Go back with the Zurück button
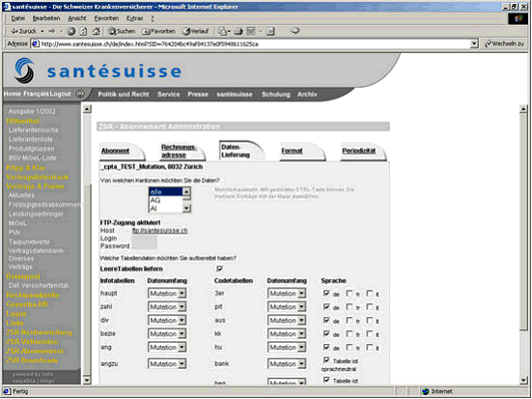The height and width of the screenshot is (399, 532). coord(23,31)
